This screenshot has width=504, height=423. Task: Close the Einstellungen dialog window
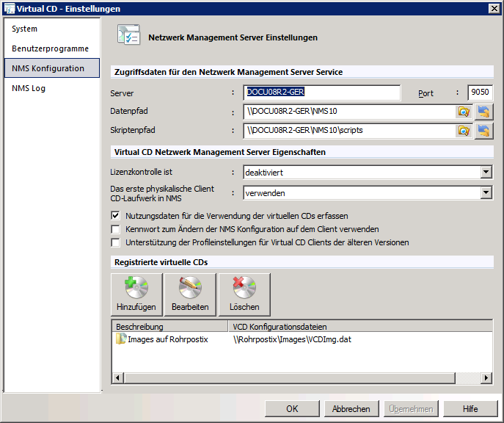494,9
